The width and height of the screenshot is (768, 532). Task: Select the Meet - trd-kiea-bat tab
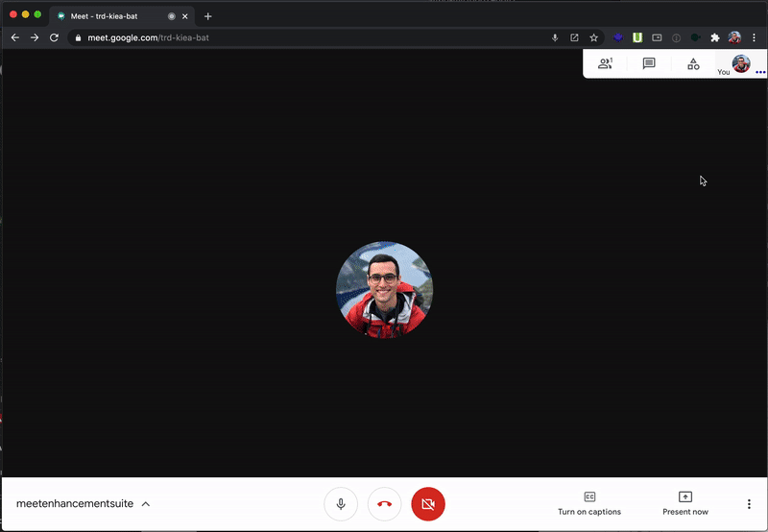[x=122, y=16]
